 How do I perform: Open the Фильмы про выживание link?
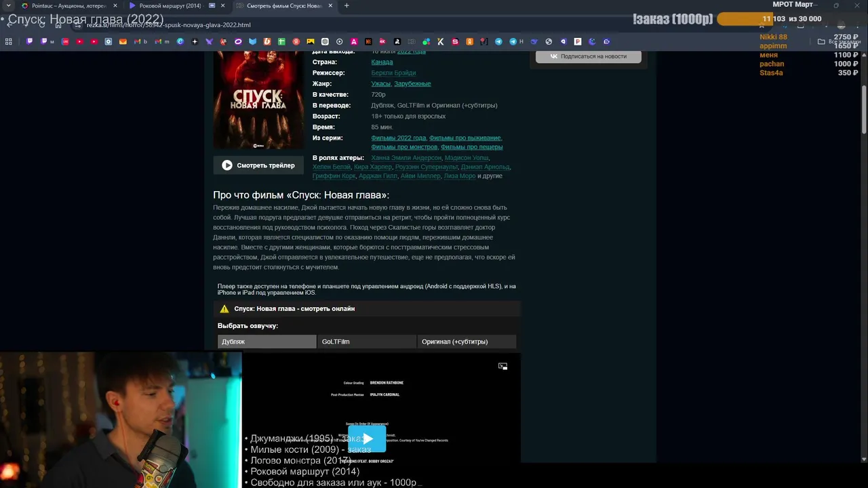click(x=465, y=138)
